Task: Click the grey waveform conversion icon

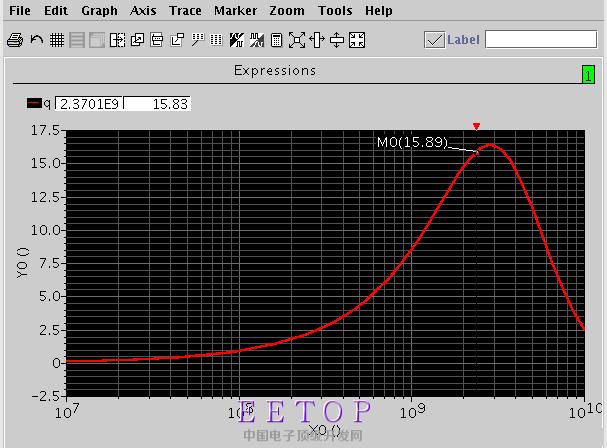Action: pyautogui.click(x=257, y=40)
